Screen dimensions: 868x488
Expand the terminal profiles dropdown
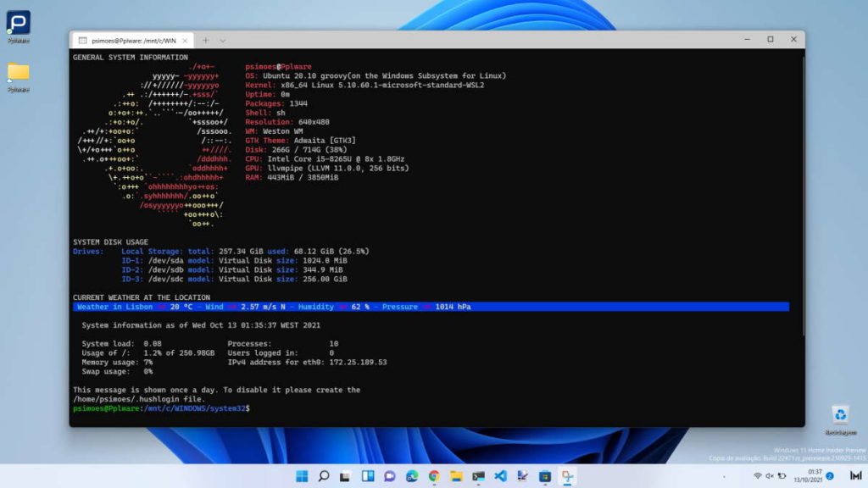click(x=223, y=41)
